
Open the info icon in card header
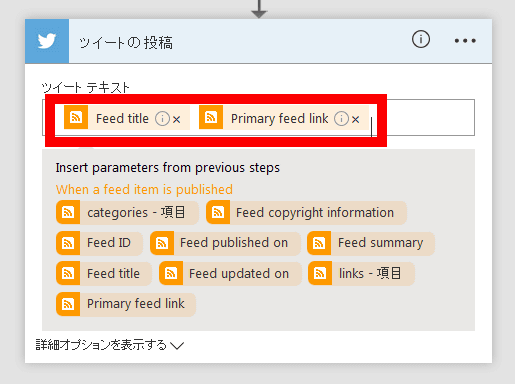421,39
